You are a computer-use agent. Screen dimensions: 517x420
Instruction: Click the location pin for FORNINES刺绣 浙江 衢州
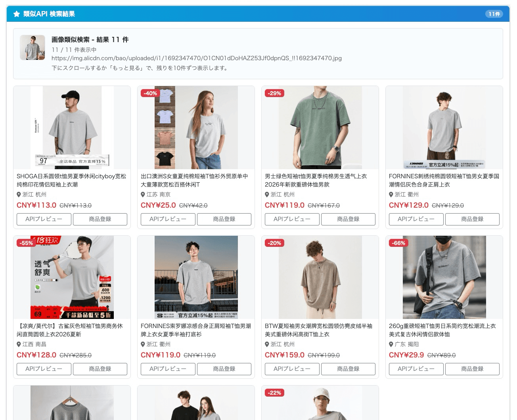click(x=391, y=195)
